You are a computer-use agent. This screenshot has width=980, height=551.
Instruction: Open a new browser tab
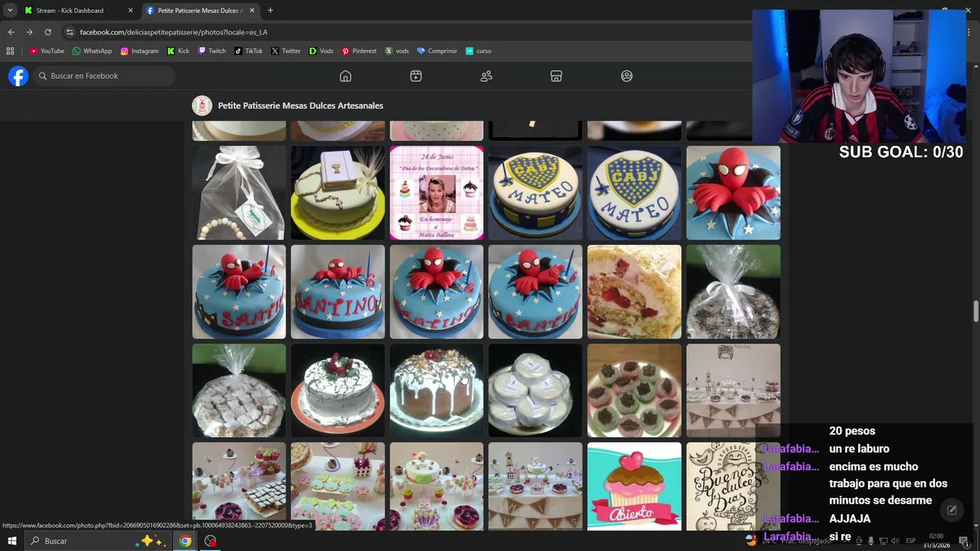[270, 11]
